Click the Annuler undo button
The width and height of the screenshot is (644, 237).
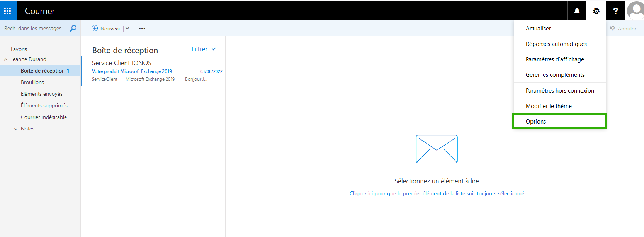tap(623, 29)
